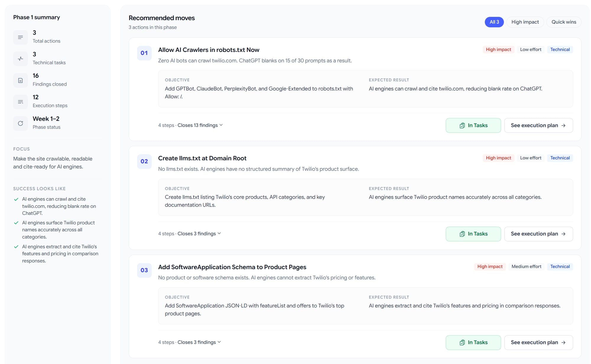The width and height of the screenshot is (591, 364).
Task: Open execution plan for SoftwareApplication Schema action
Action: point(538,342)
